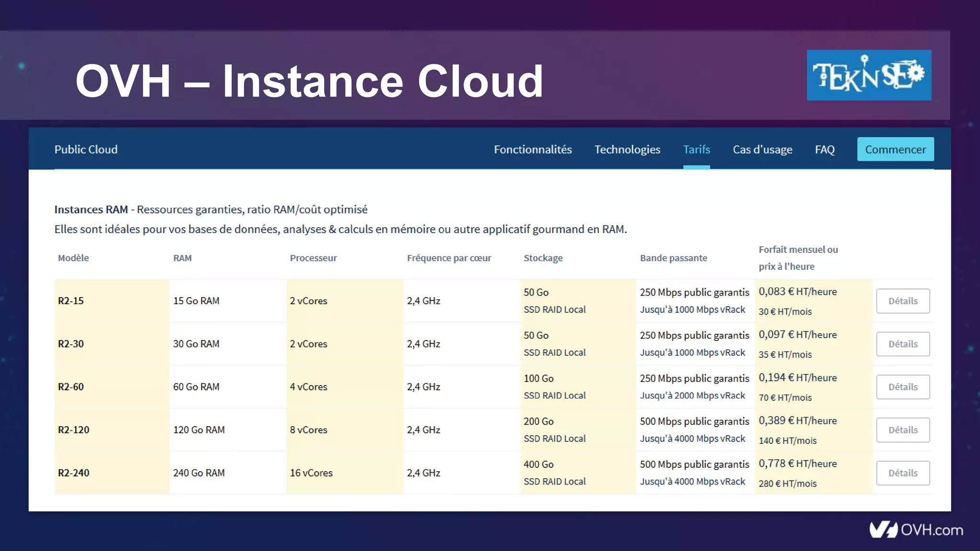Click the 30 € HT/mois price
Viewport: 980px width, 551px height.
pyautogui.click(x=785, y=311)
